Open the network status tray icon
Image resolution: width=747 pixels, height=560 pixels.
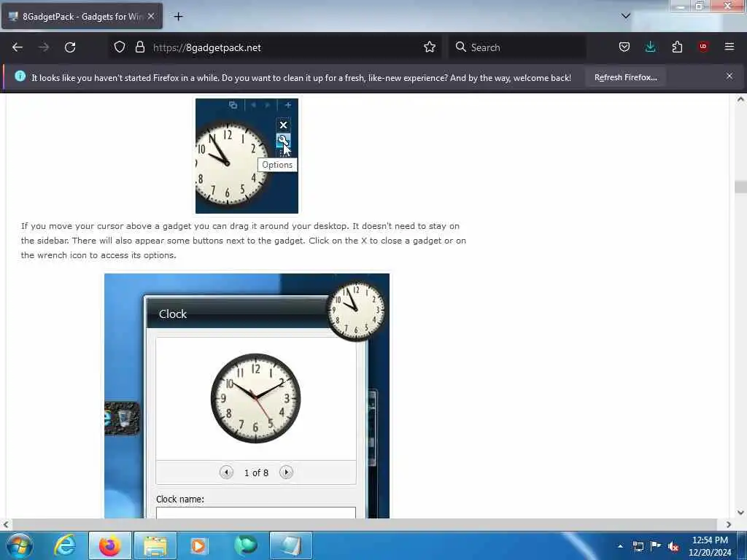pos(638,546)
